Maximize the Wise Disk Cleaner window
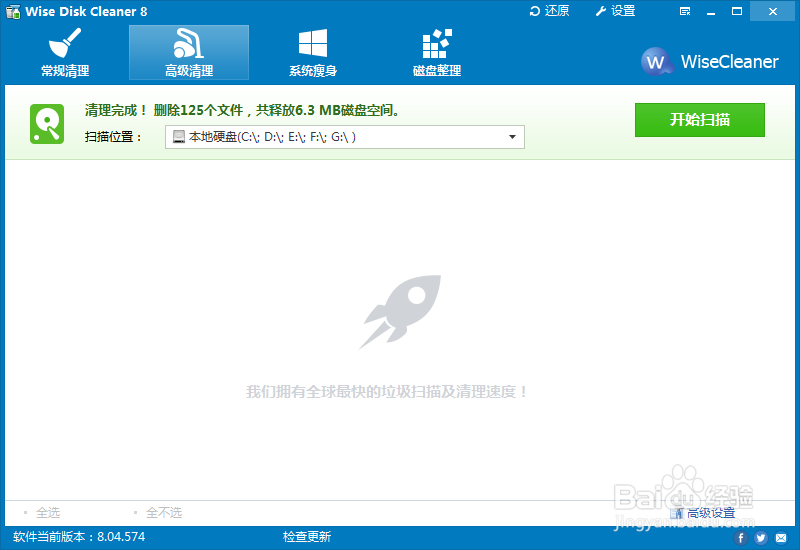 [x=737, y=11]
